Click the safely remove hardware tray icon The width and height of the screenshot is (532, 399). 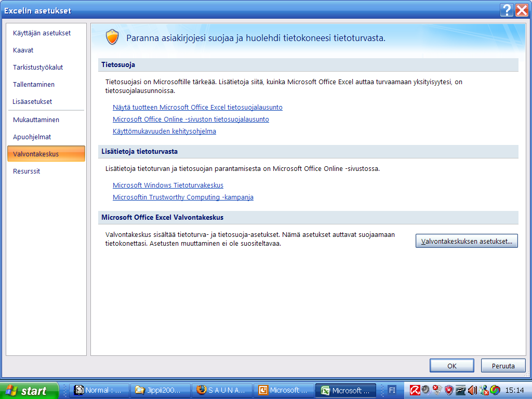pos(437,390)
